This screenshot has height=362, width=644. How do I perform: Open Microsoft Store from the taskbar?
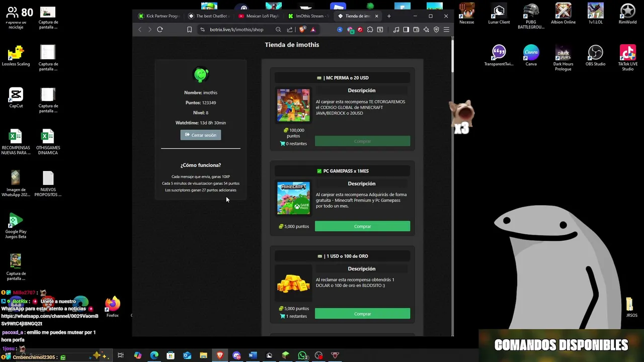click(x=171, y=355)
